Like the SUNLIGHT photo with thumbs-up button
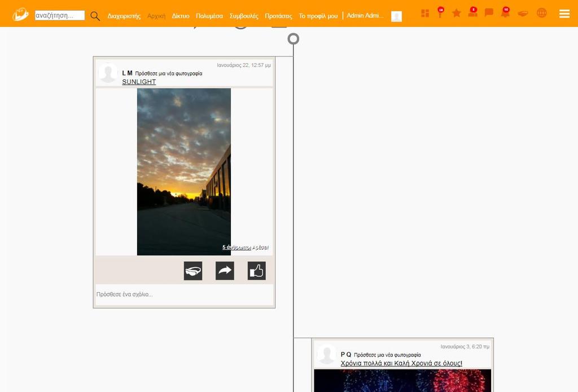 click(x=257, y=271)
